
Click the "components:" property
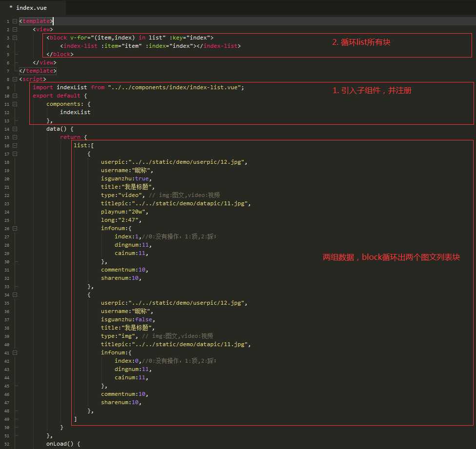(x=65, y=104)
